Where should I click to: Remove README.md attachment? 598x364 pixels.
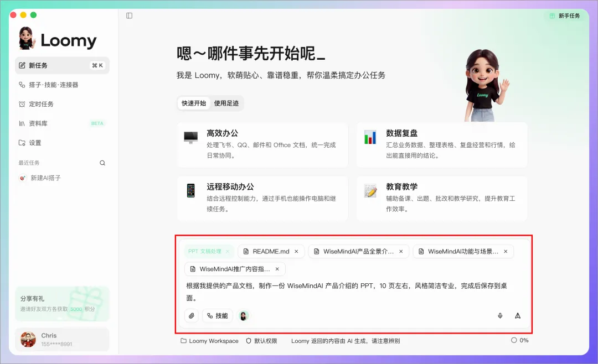coord(296,252)
